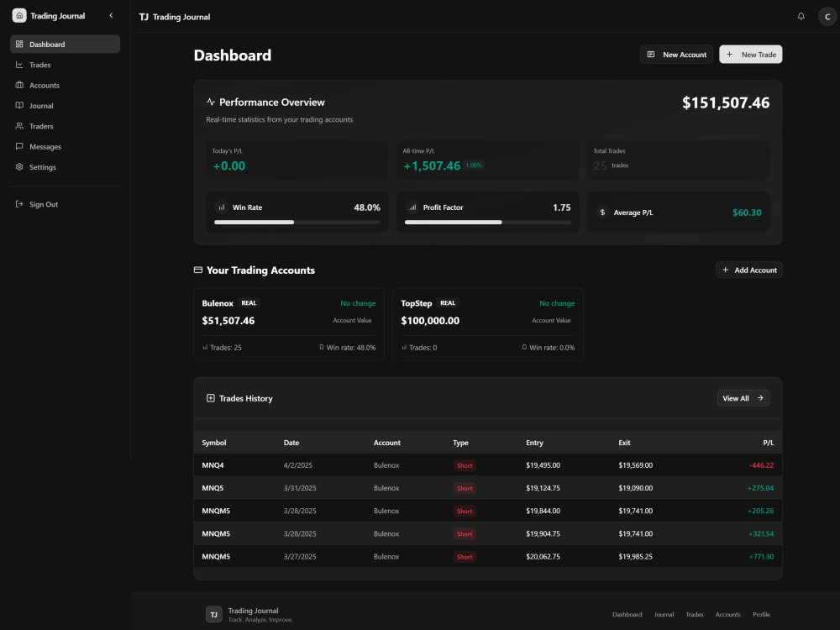The width and height of the screenshot is (840, 630).
Task: Click the +771.30 P/L value
Action: click(x=761, y=557)
